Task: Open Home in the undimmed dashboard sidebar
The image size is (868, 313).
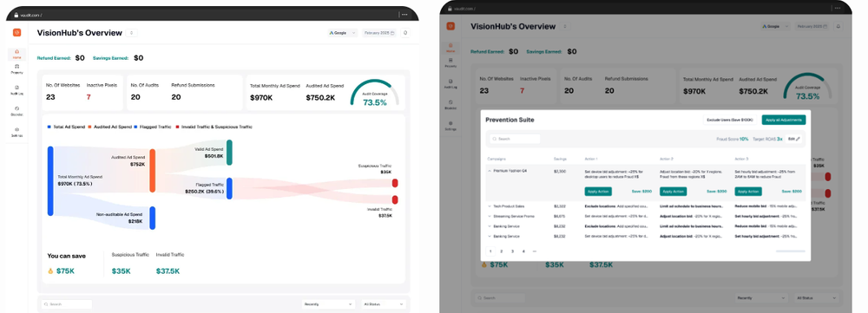Action: tap(16, 54)
